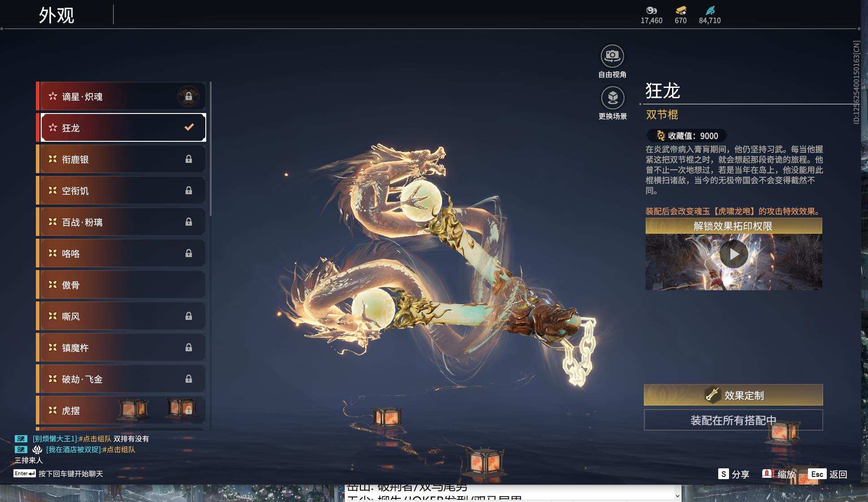
Task: Select the 空衔饥 skin
Action: (121, 190)
